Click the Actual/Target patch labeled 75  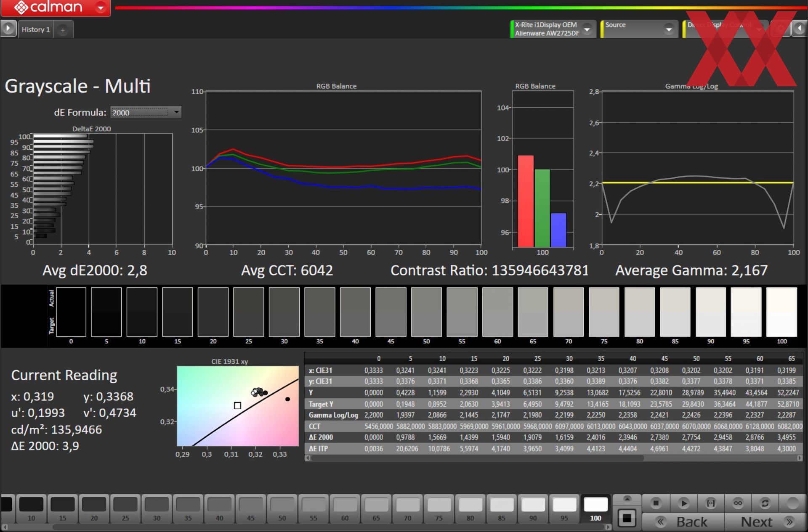pyautogui.click(x=604, y=312)
